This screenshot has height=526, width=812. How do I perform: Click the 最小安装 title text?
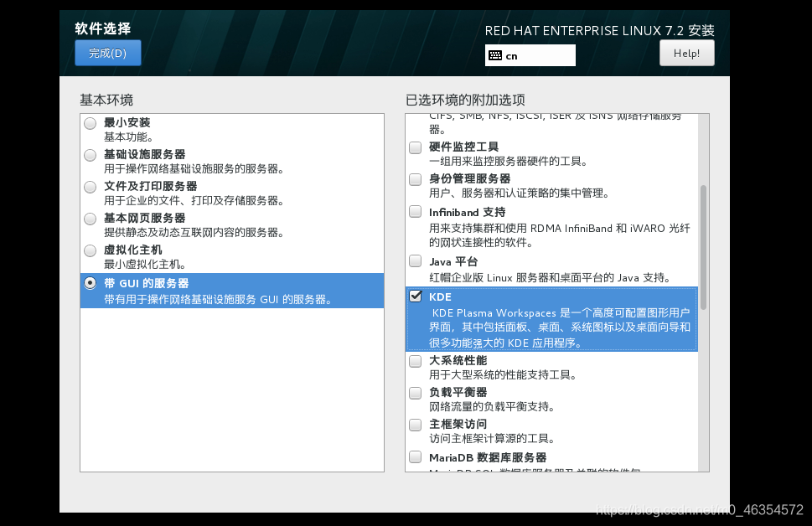click(127, 122)
